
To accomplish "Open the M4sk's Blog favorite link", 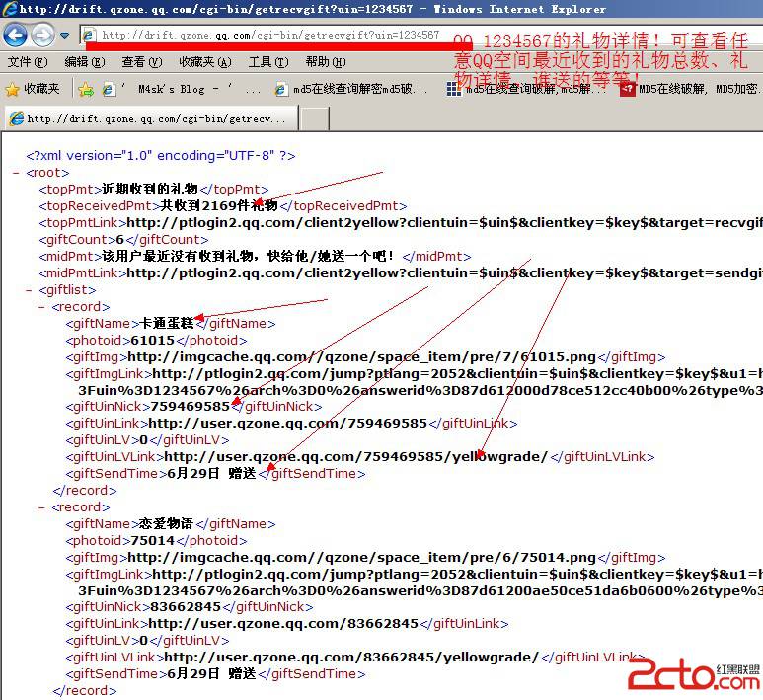I will point(181,89).
